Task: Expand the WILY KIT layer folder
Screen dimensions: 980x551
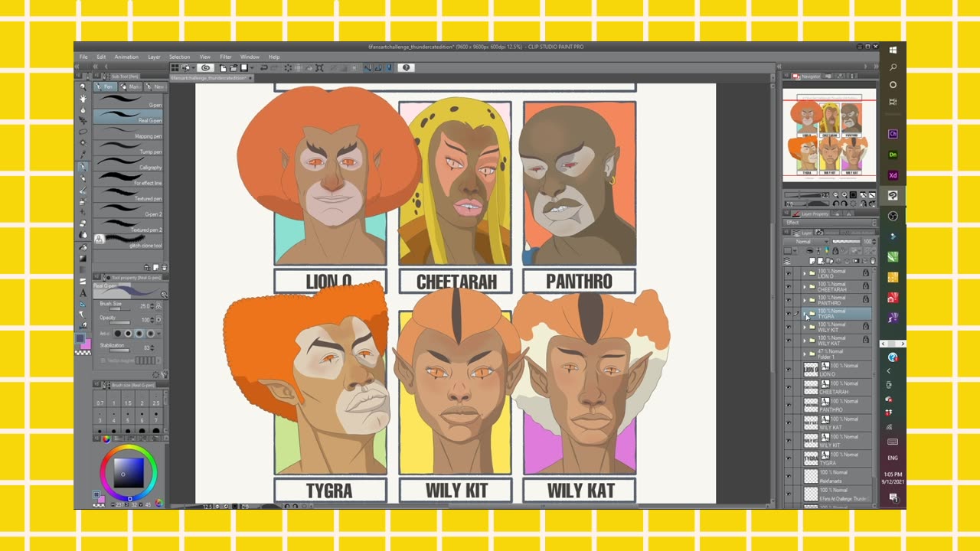Action: tap(805, 328)
